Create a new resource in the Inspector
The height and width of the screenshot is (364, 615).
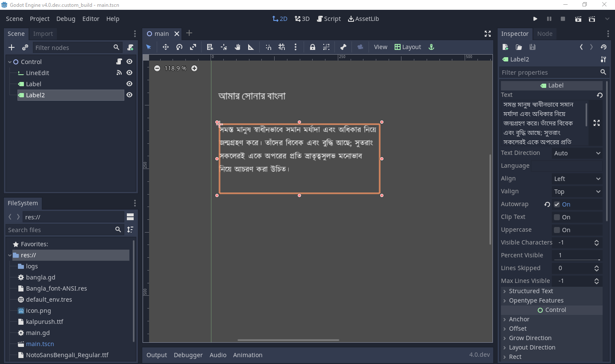pyautogui.click(x=505, y=47)
